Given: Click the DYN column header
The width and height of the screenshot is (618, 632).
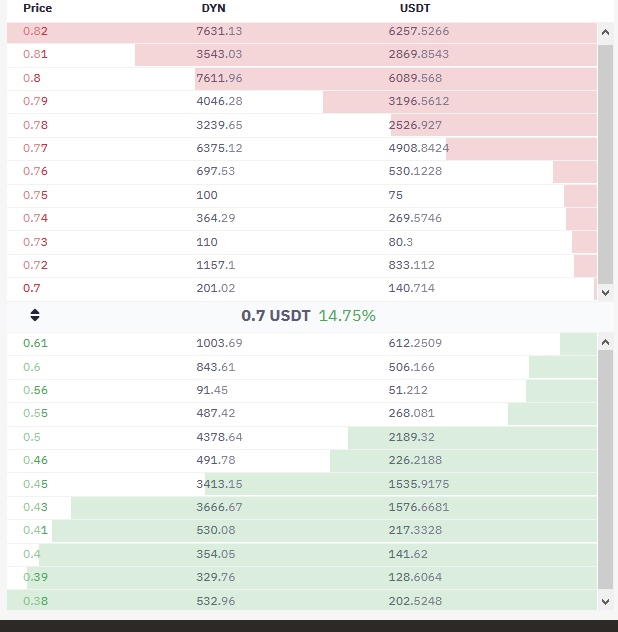Looking at the screenshot, I should point(213,8).
